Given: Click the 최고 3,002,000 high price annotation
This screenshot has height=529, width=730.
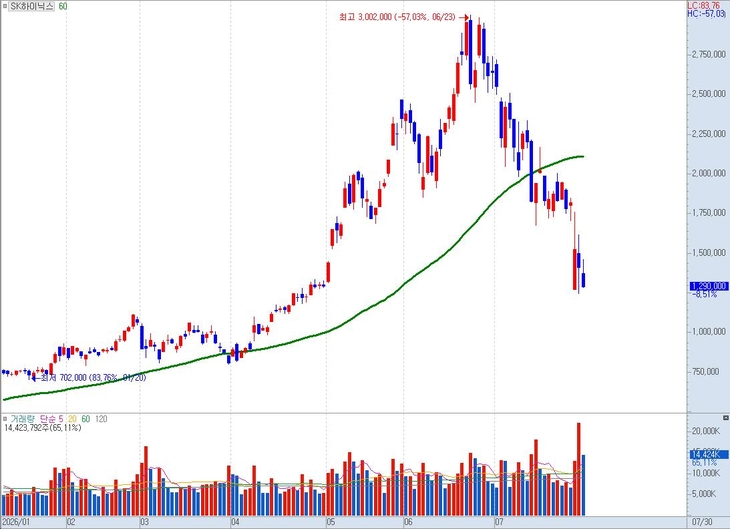Looking at the screenshot, I should tap(398, 17).
